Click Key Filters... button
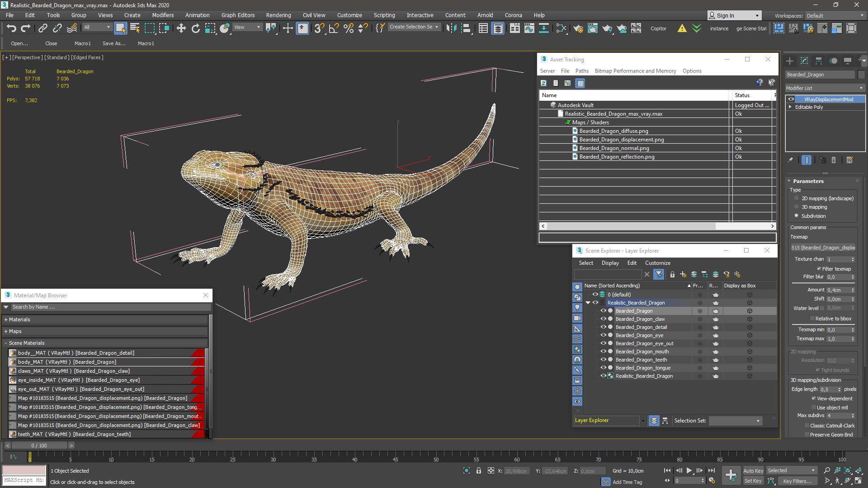 [797, 481]
